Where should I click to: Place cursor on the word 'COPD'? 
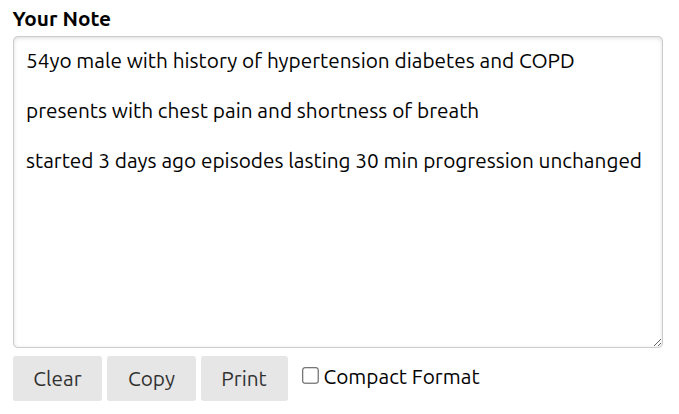[x=547, y=61]
